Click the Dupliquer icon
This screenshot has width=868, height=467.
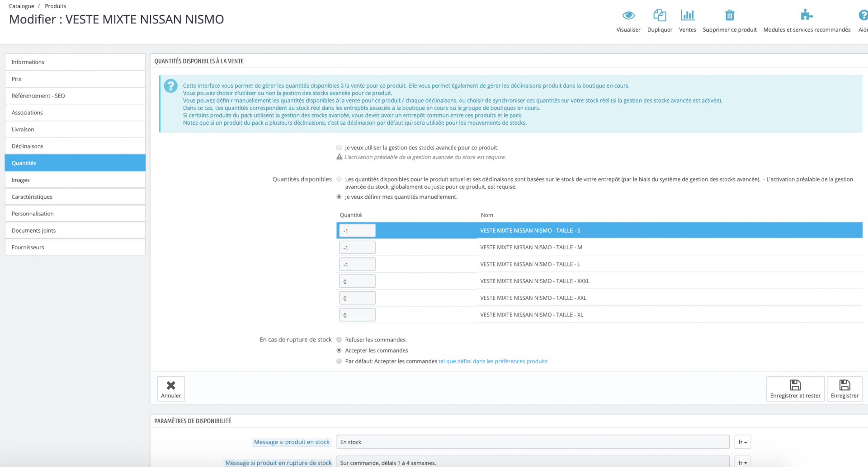[x=660, y=15]
